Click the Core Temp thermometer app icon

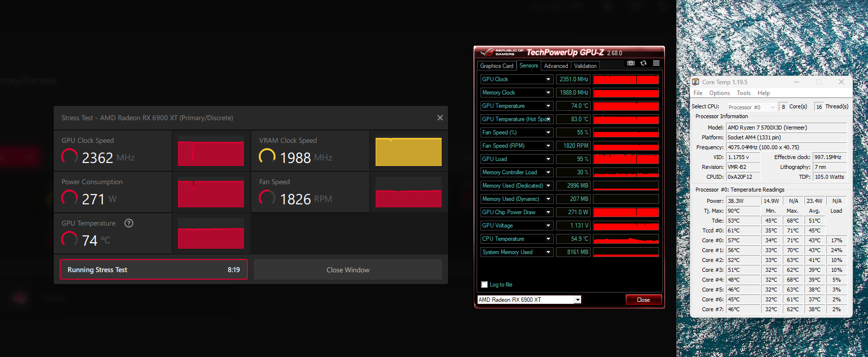tap(695, 82)
